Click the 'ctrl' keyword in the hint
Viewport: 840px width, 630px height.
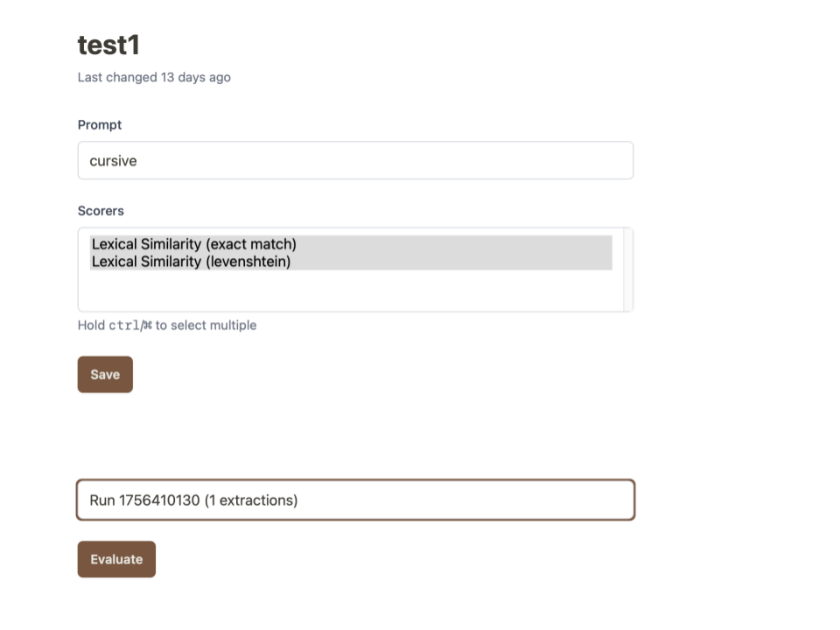point(123,325)
